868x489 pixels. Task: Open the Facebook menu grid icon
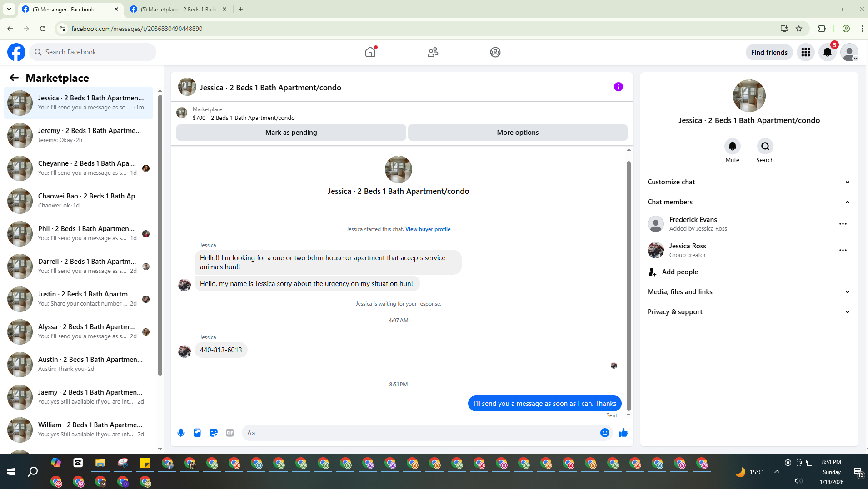click(x=806, y=52)
